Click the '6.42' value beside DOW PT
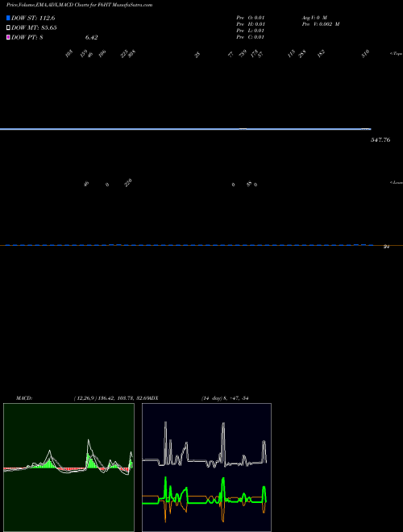Screen dimensions: 403x532 (x=91, y=37)
